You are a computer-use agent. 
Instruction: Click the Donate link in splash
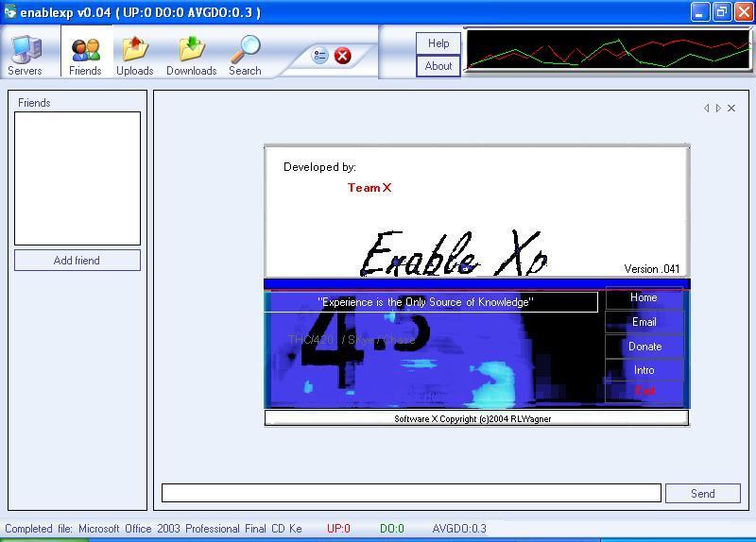tap(644, 347)
